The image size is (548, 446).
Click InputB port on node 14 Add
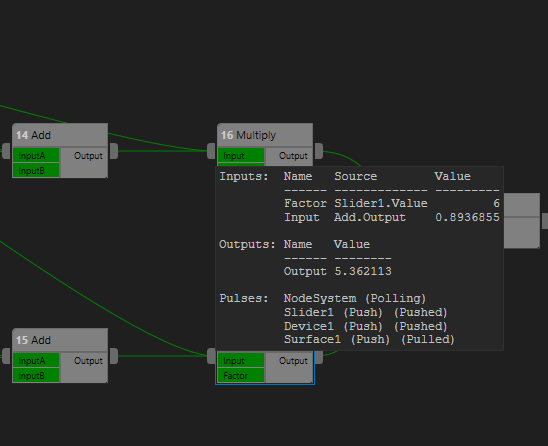click(36, 171)
